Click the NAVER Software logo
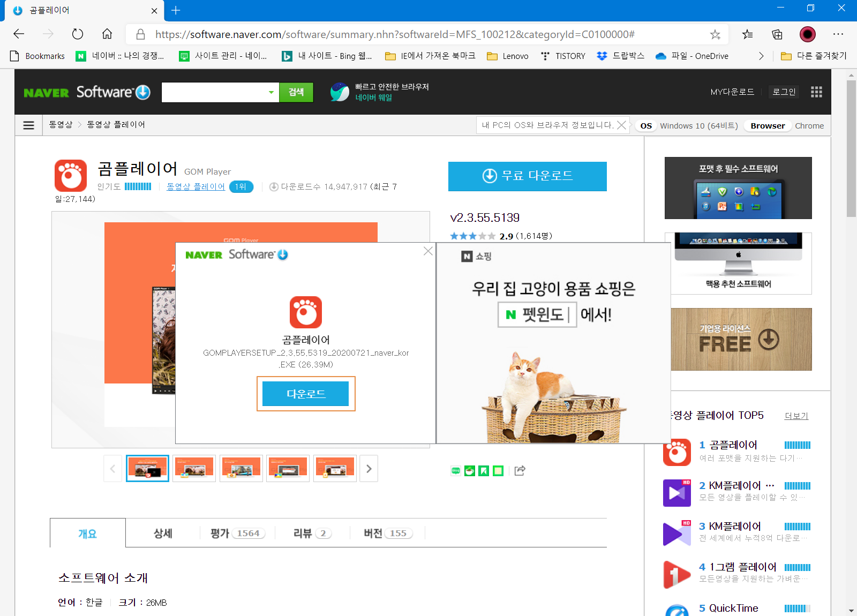This screenshot has height=616, width=857. tap(87, 92)
